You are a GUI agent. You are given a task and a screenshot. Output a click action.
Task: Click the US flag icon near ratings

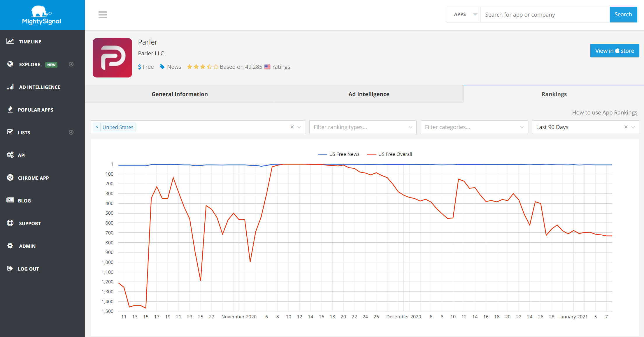[x=267, y=67]
